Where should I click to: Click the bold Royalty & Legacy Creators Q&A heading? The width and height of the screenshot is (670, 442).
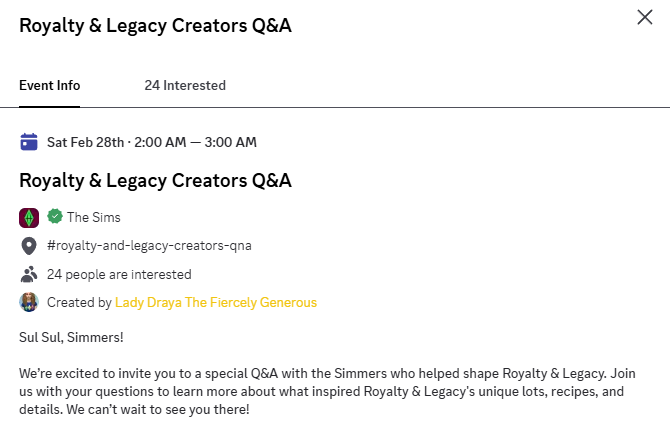(x=156, y=181)
